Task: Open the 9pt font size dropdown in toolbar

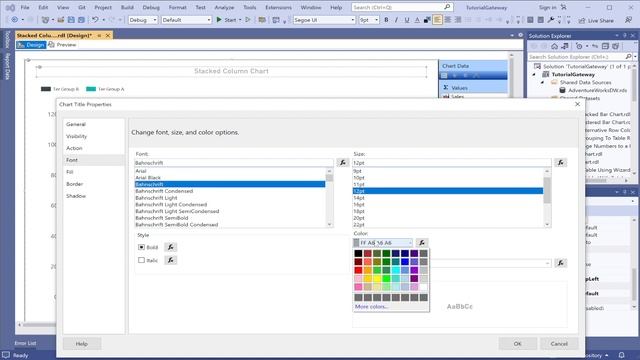Action: 376,20
